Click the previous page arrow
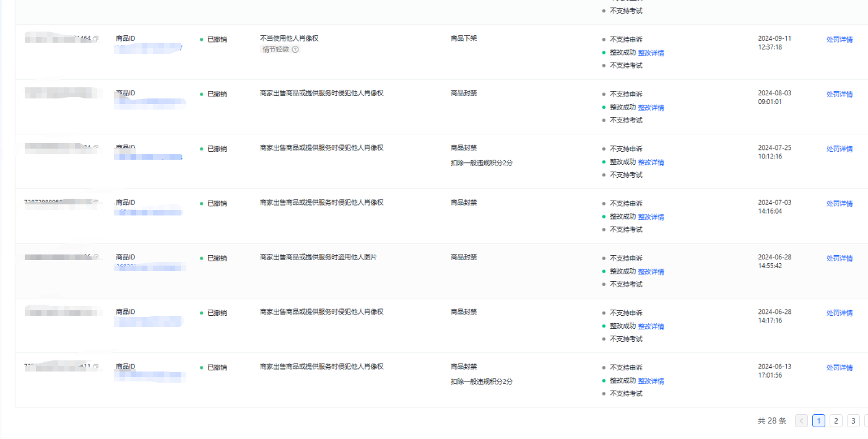Screen dimensions: 868x439 801,421
